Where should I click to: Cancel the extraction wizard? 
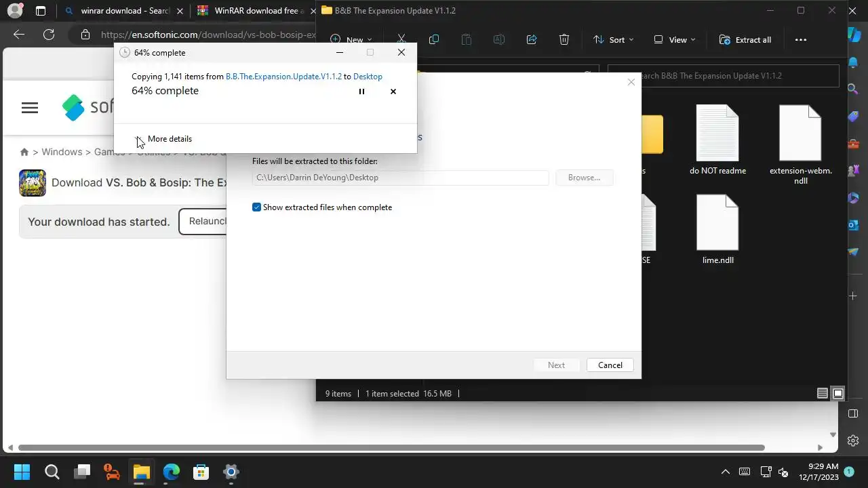(x=610, y=365)
